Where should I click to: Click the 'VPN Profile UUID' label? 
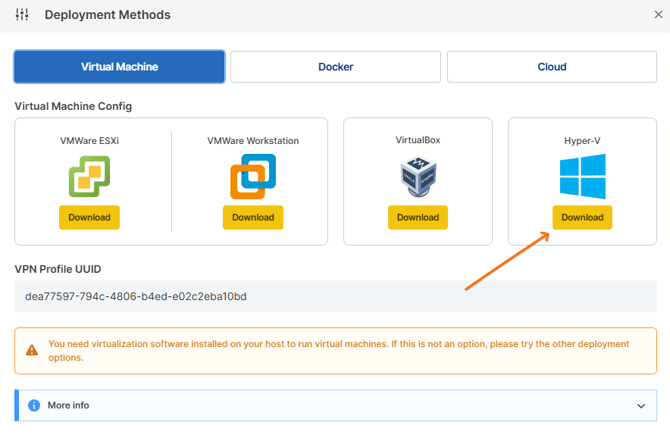(x=58, y=269)
